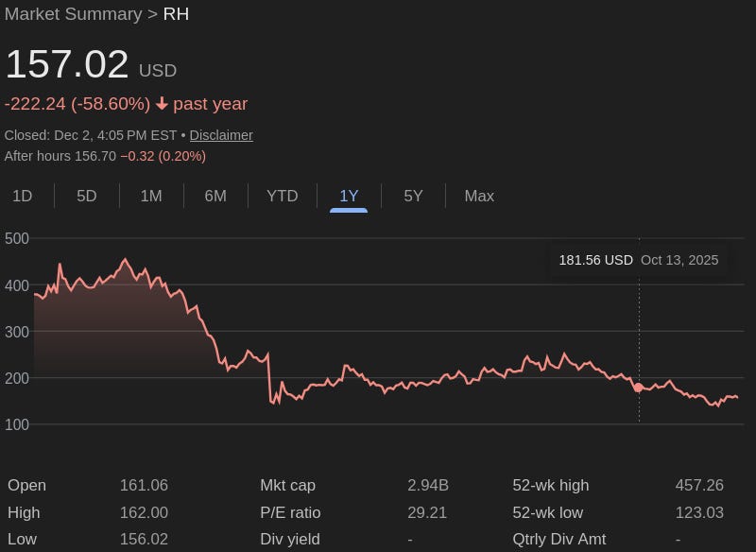The width and height of the screenshot is (756, 552).
Task: Click the High value 162.00
Action: point(145,512)
